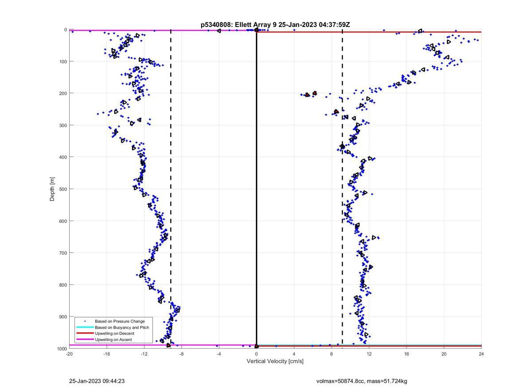Click x-axis tick label '-12'
The width and height of the screenshot is (532, 392).
144,354
